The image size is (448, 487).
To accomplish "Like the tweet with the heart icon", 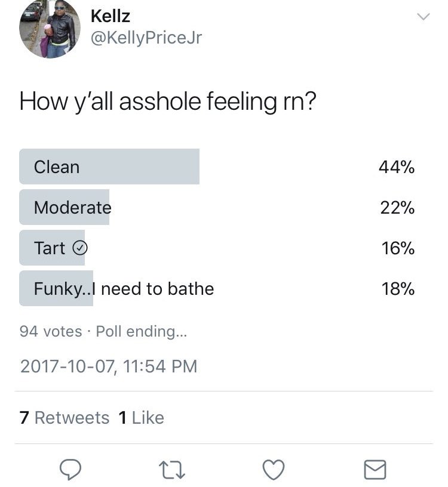I will [x=274, y=470].
